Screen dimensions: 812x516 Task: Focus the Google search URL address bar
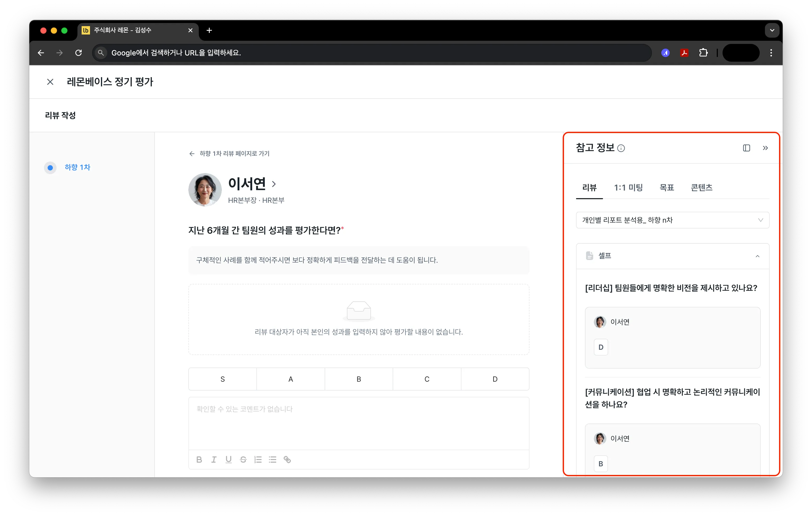tap(372, 53)
